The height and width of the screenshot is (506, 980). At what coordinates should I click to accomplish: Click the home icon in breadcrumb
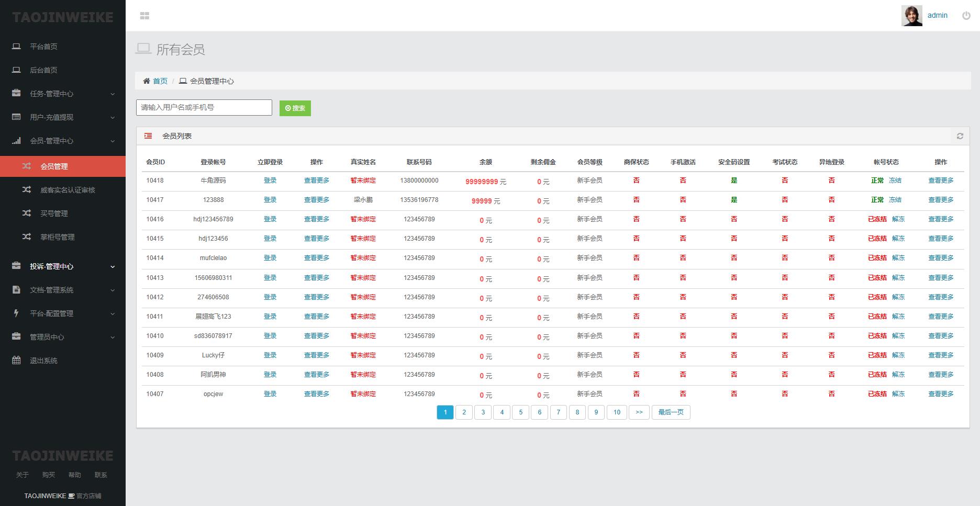(147, 81)
